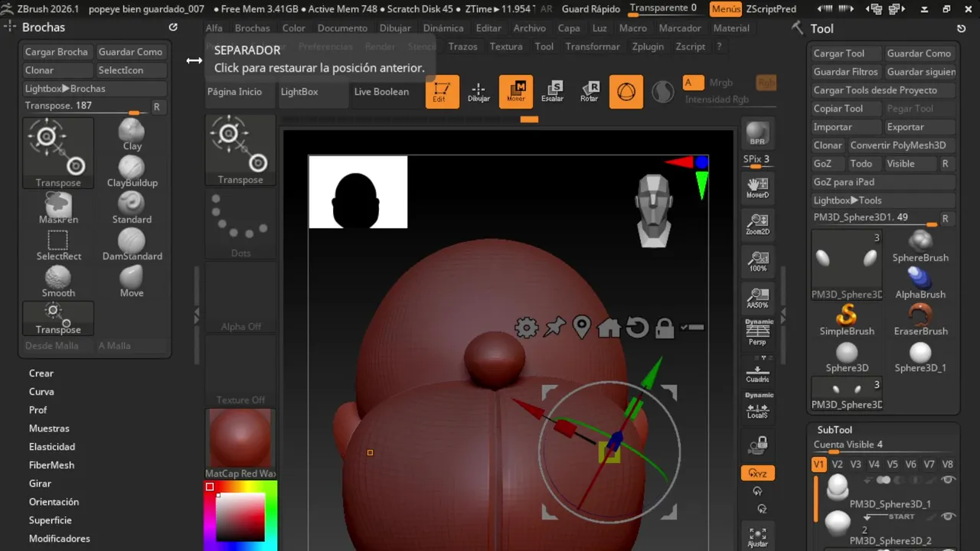
Task: Select the AlphaBrush tool
Action: coord(920,282)
